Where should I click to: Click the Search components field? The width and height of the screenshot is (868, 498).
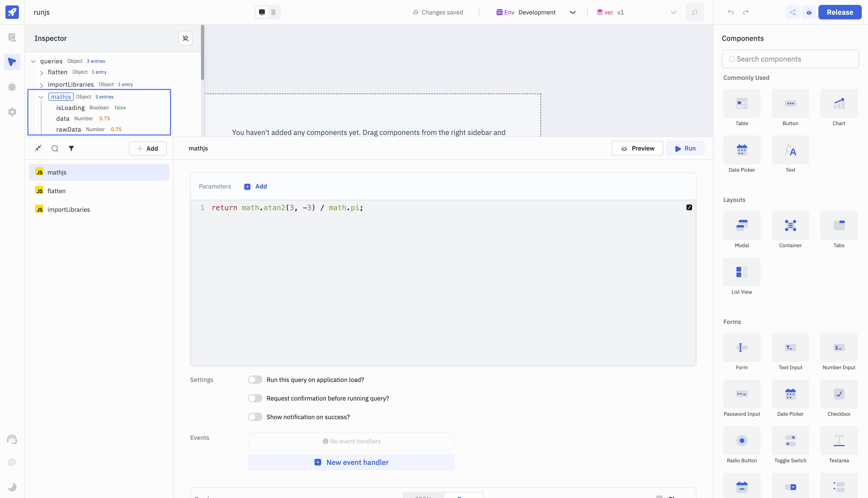coord(790,59)
